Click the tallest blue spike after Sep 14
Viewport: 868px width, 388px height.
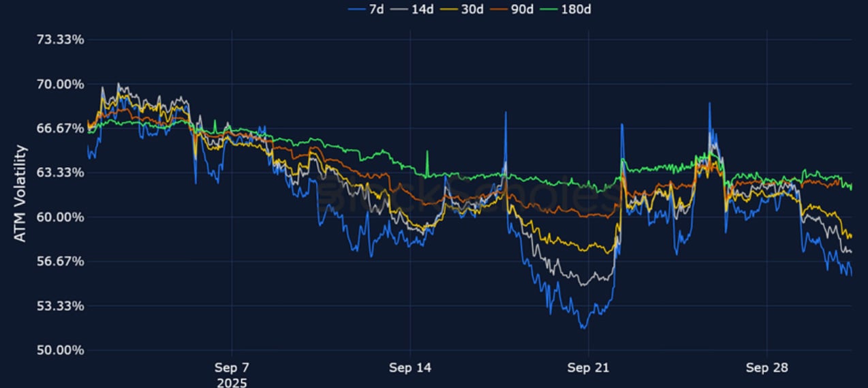(x=506, y=113)
